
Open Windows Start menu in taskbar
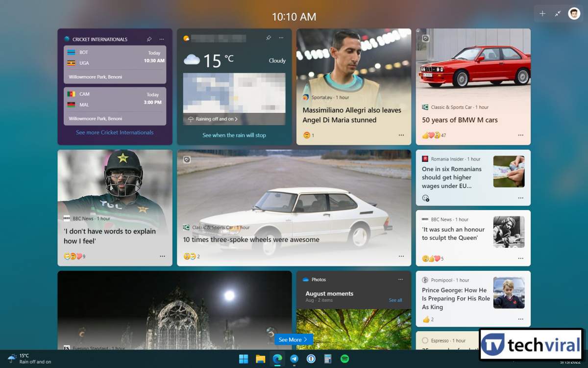244,359
